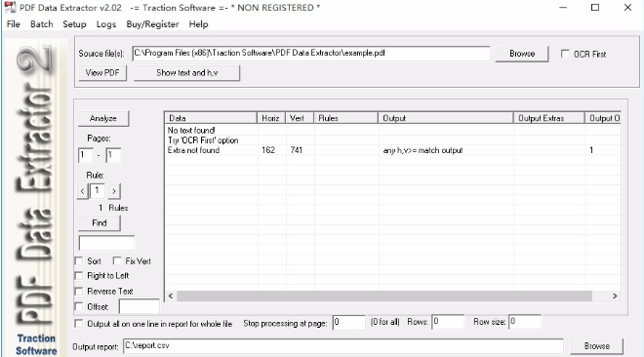The height and width of the screenshot is (357, 644).
Task: Click the Pages end field
Action: pyautogui.click(x=113, y=155)
